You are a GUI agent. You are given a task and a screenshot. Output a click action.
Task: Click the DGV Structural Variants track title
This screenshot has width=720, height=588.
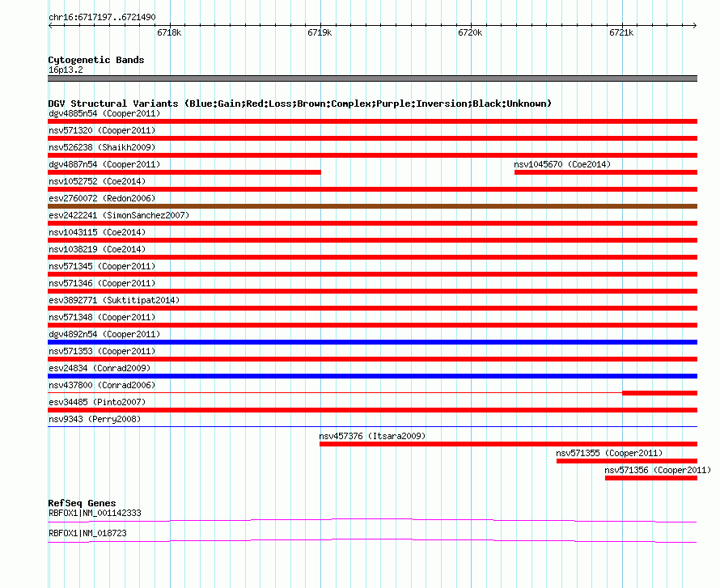click(299, 104)
